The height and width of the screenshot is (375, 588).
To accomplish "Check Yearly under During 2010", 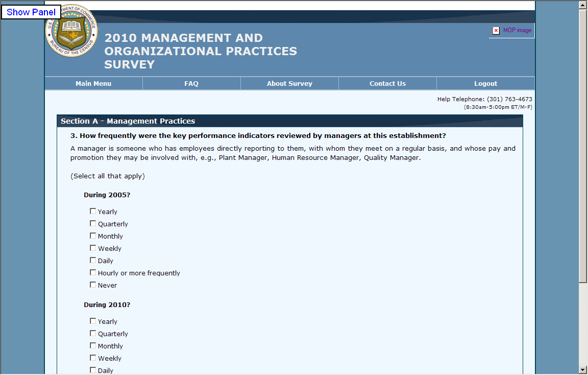I will click(93, 321).
